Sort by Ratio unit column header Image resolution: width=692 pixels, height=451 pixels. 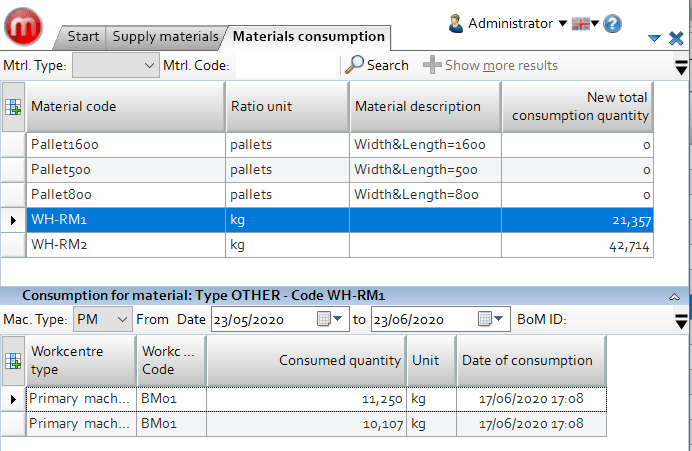[288, 107]
